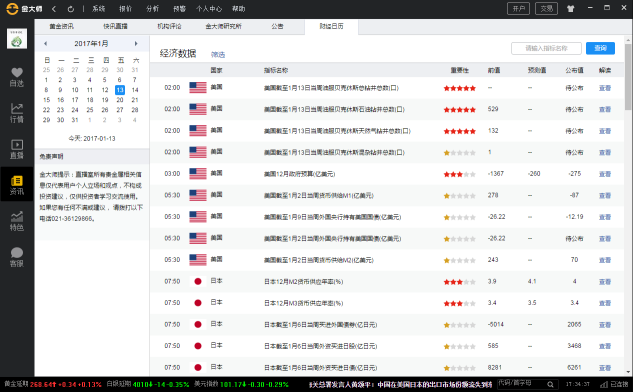The height and width of the screenshot is (392, 633).
Task: Open the 分析 menu
Action: click(x=153, y=8)
